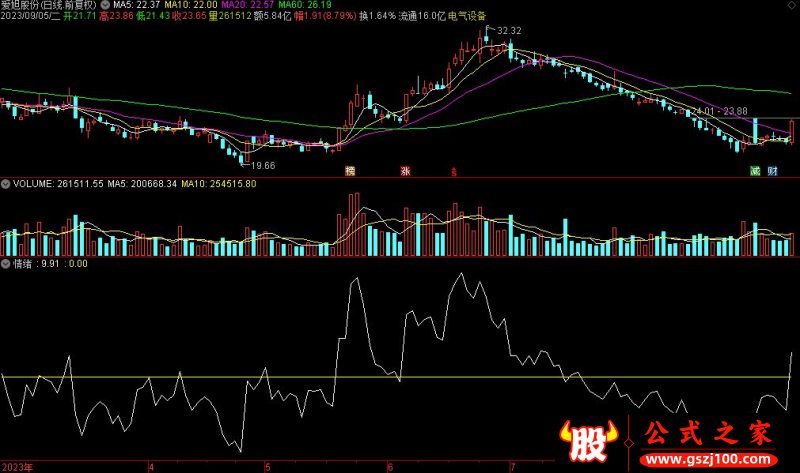
Task: Expand the VOLUME panel dropdown arrow
Action: tap(6, 184)
